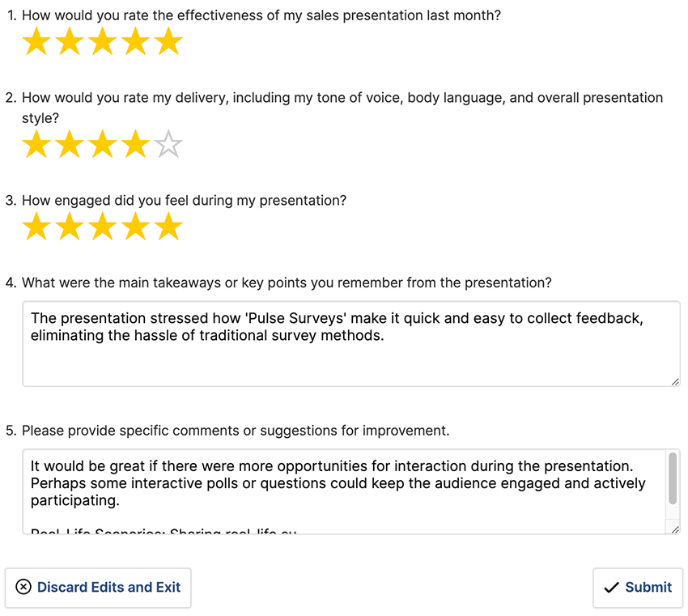The image size is (688, 616).
Task: Give five stars for sales presentation effectiveness
Action: (168, 41)
